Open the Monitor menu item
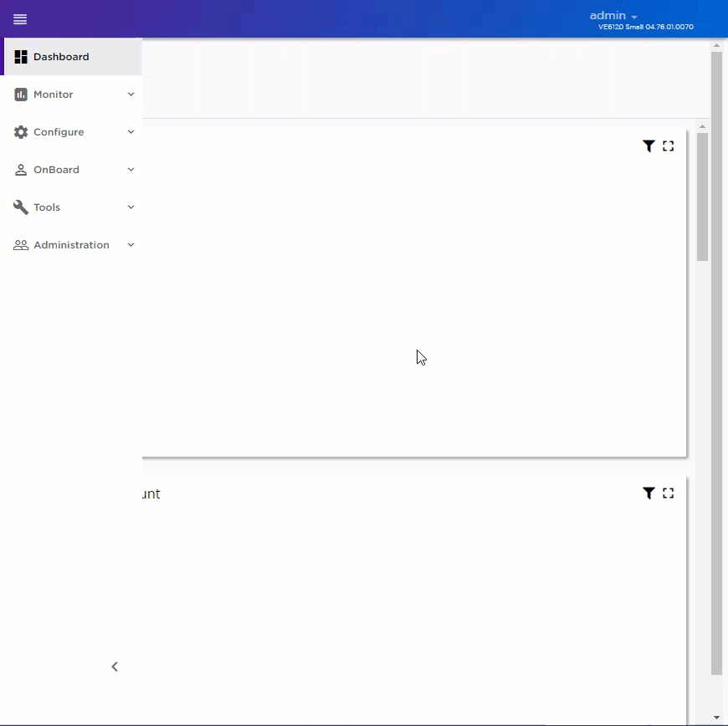The width and height of the screenshot is (728, 726). [54, 95]
